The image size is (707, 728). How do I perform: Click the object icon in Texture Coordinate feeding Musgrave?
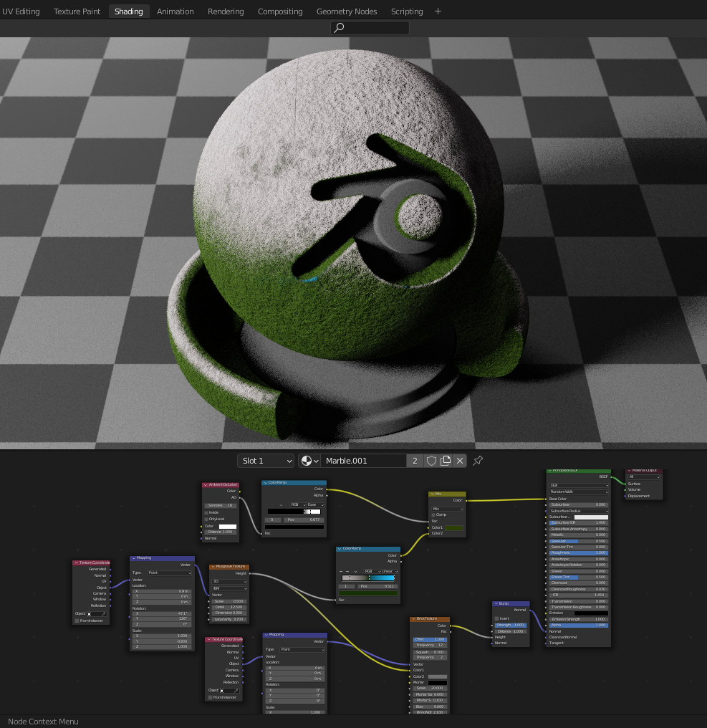[x=89, y=614]
